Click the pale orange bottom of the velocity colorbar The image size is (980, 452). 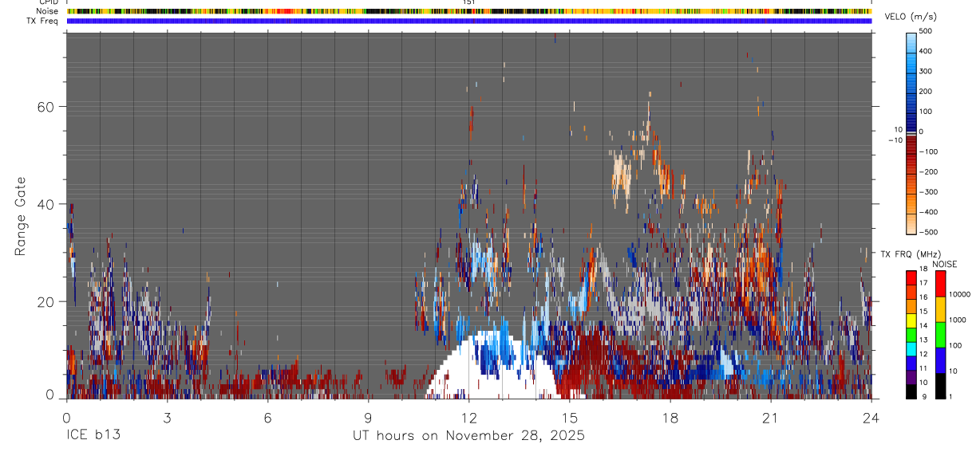point(911,223)
